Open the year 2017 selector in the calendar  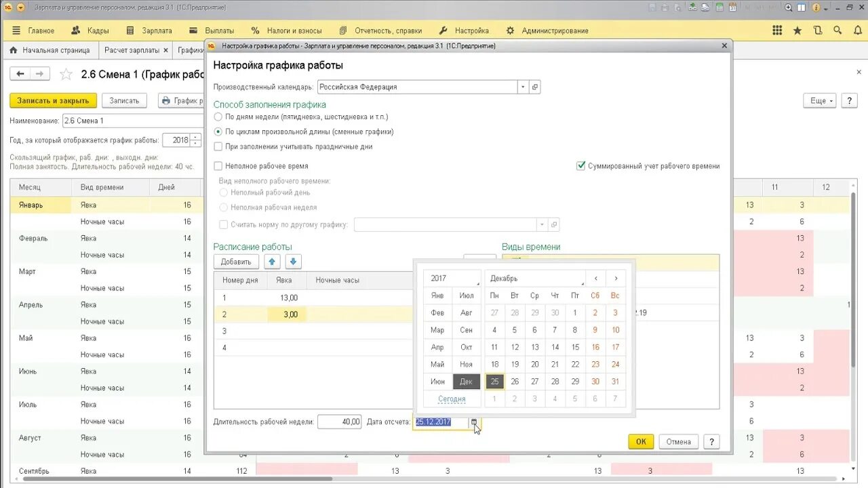point(452,278)
